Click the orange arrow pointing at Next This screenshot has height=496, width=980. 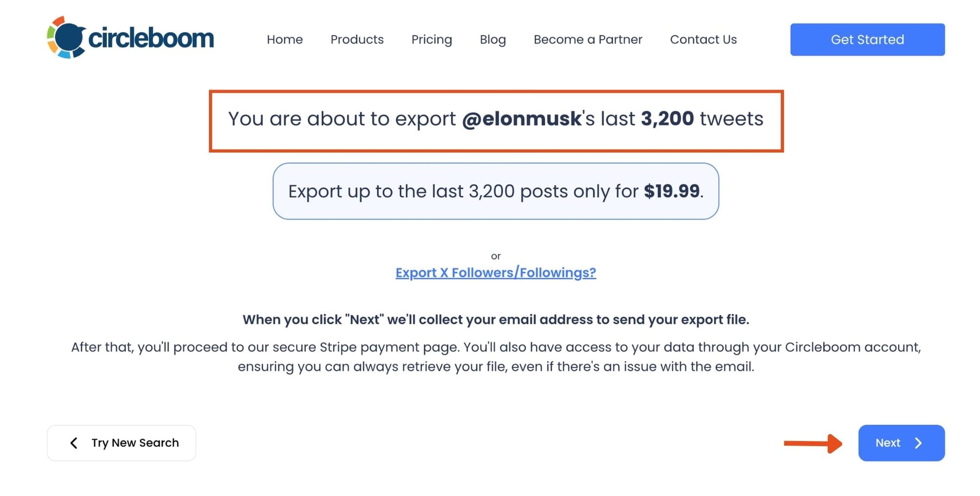(813, 443)
